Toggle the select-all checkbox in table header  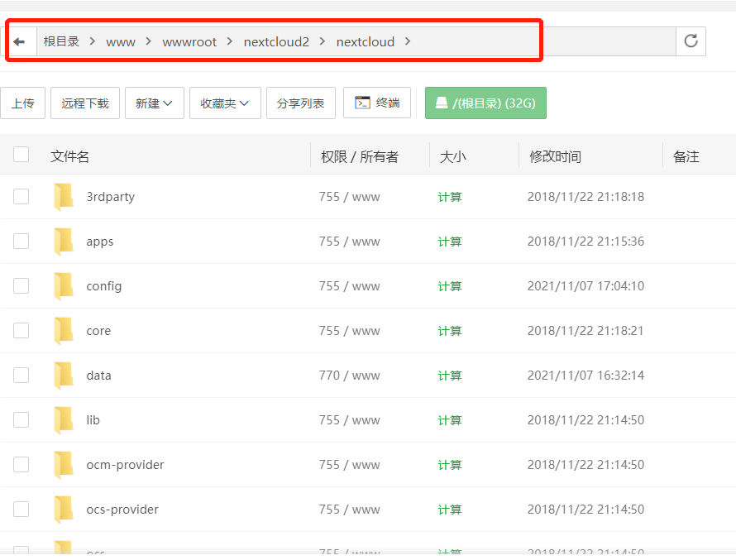pyautogui.click(x=21, y=155)
